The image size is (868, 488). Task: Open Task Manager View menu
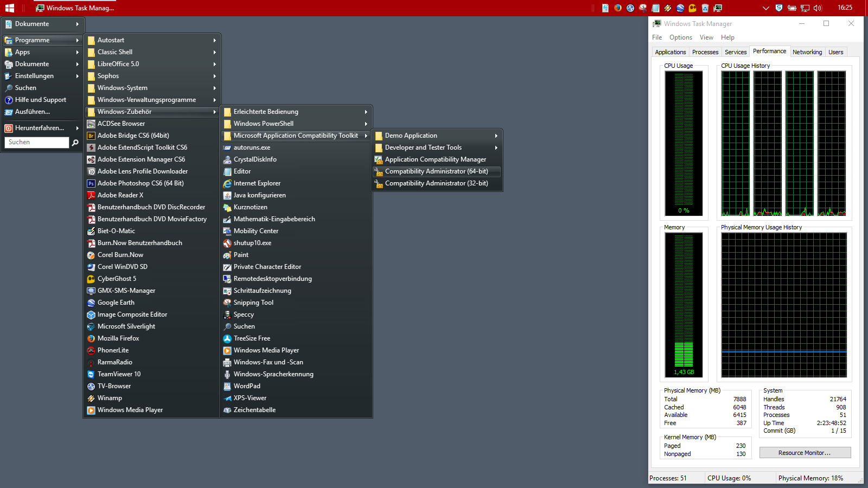706,37
